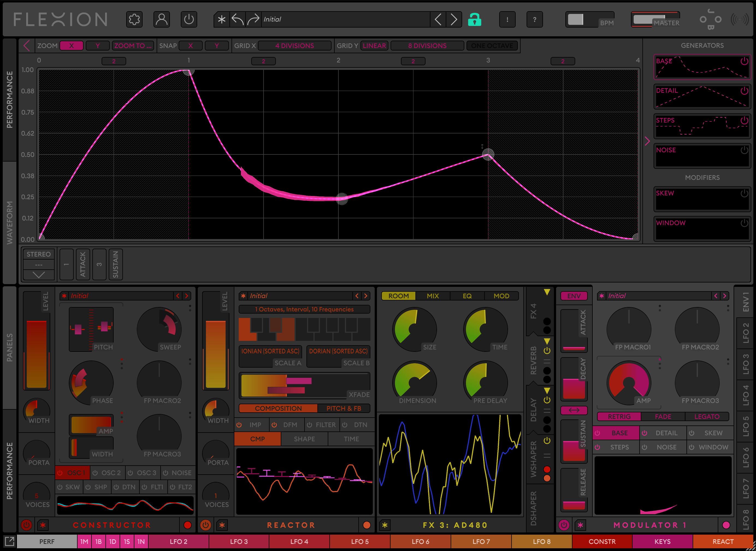Toggle DELAY power icon in FX rack
The image size is (756, 551).
(547, 400)
